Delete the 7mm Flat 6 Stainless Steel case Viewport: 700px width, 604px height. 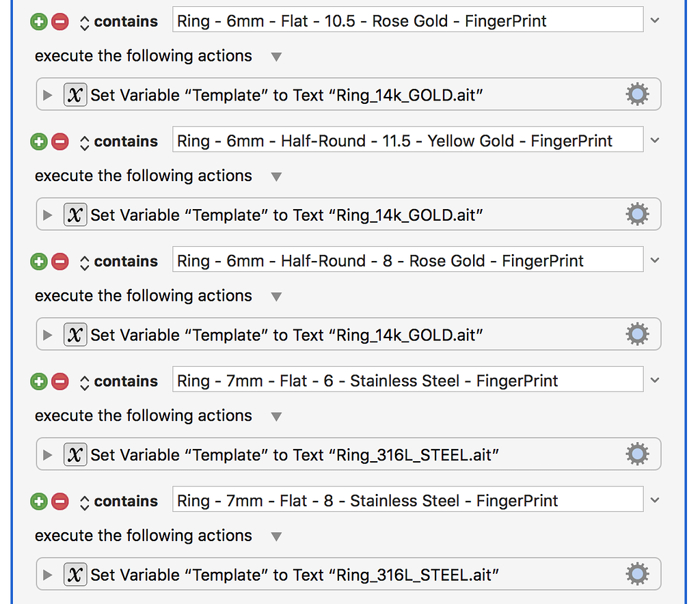coord(60,381)
